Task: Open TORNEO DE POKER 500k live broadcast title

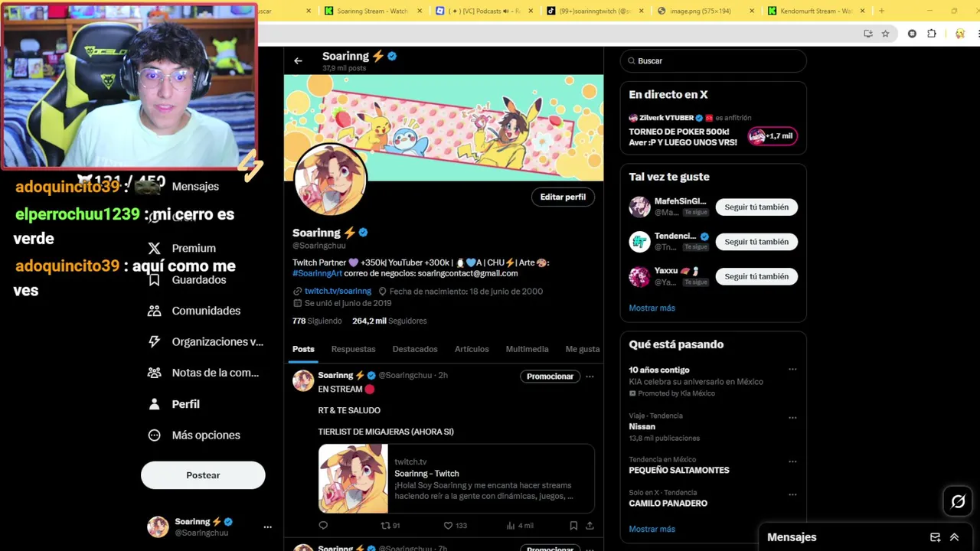Action: (x=683, y=137)
